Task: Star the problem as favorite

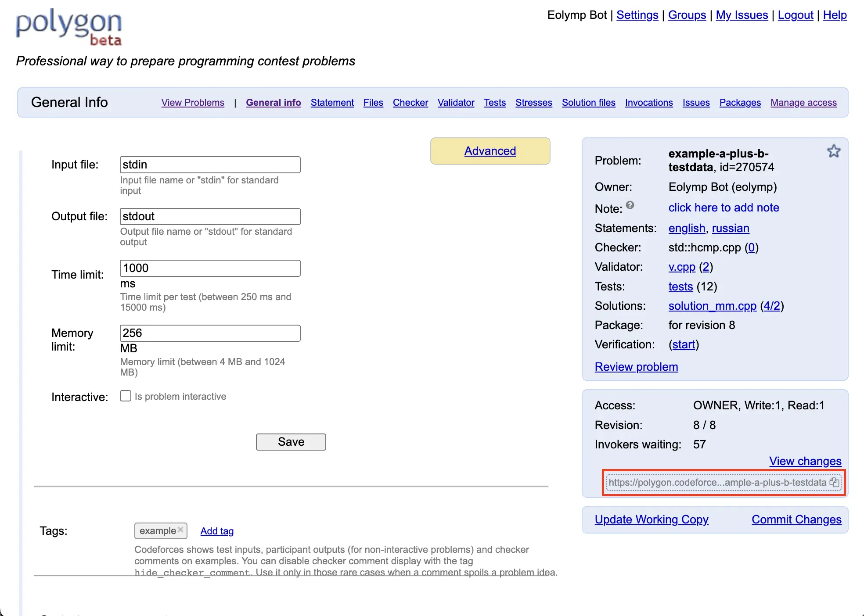Action: click(833, 151)
